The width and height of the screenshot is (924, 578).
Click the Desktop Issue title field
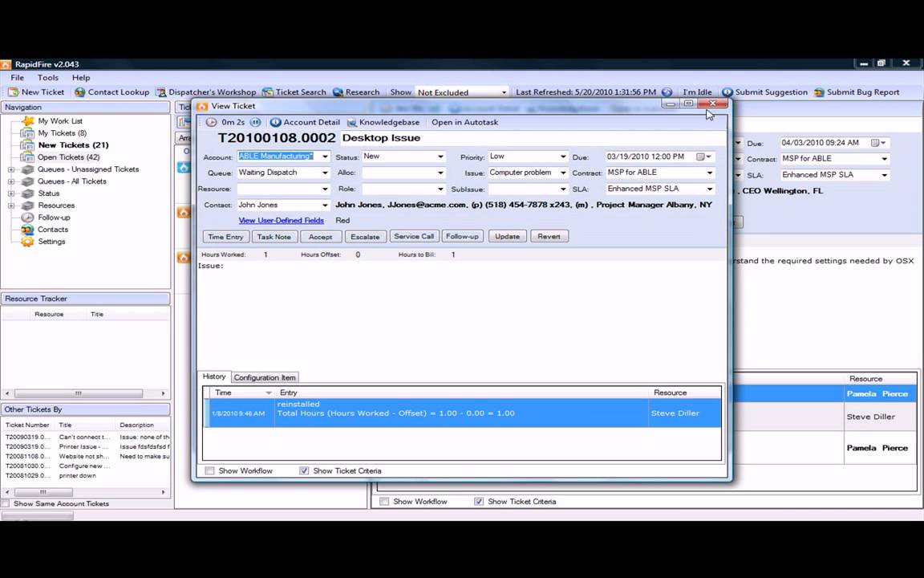click(x=533, y=138)
